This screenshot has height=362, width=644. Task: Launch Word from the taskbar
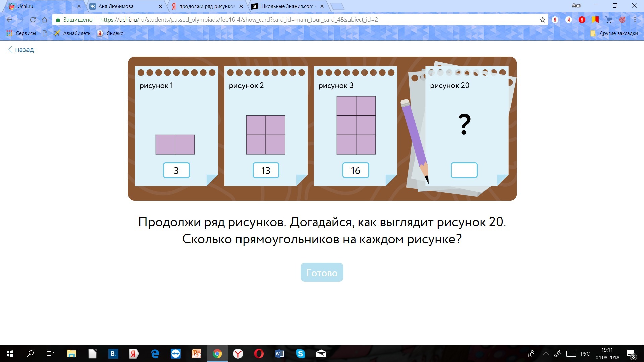coord(279,354)
